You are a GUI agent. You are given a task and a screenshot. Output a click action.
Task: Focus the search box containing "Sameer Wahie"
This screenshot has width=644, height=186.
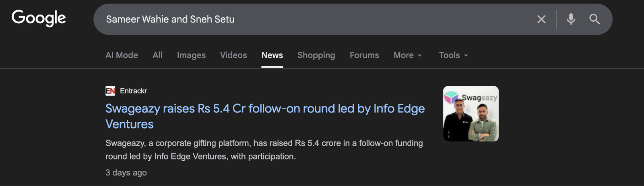[314, 19]
